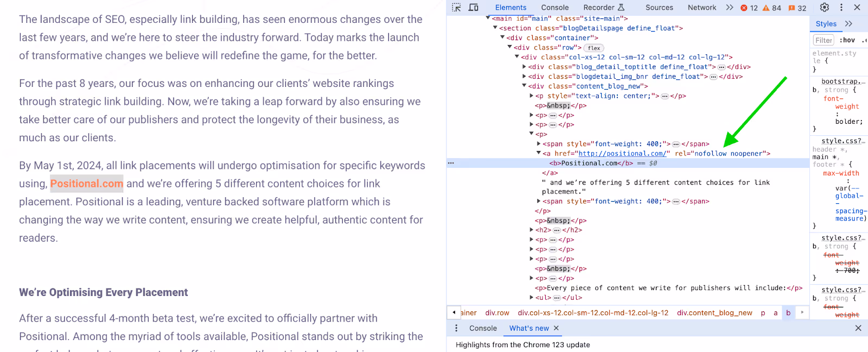Close the What's new tab
Screen dimensions: 868x352
tap(556, 328)
